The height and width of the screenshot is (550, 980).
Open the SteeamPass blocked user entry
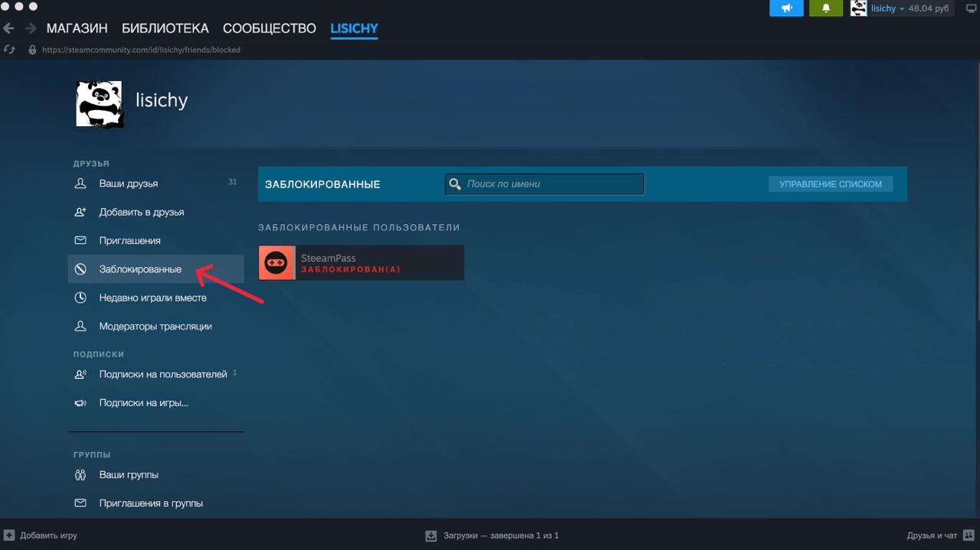(x=361, y=263)
